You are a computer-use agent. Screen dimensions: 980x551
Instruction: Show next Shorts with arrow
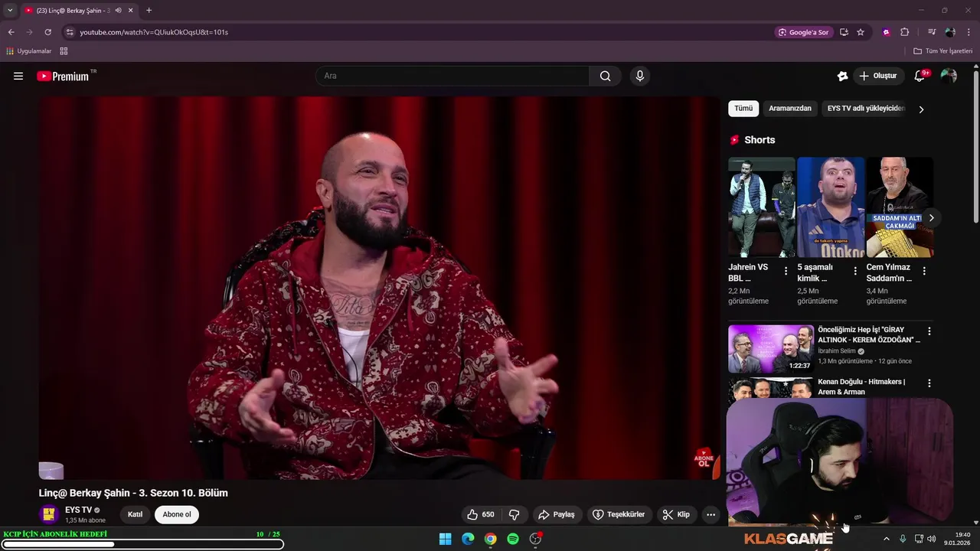[x=931, y=218]
